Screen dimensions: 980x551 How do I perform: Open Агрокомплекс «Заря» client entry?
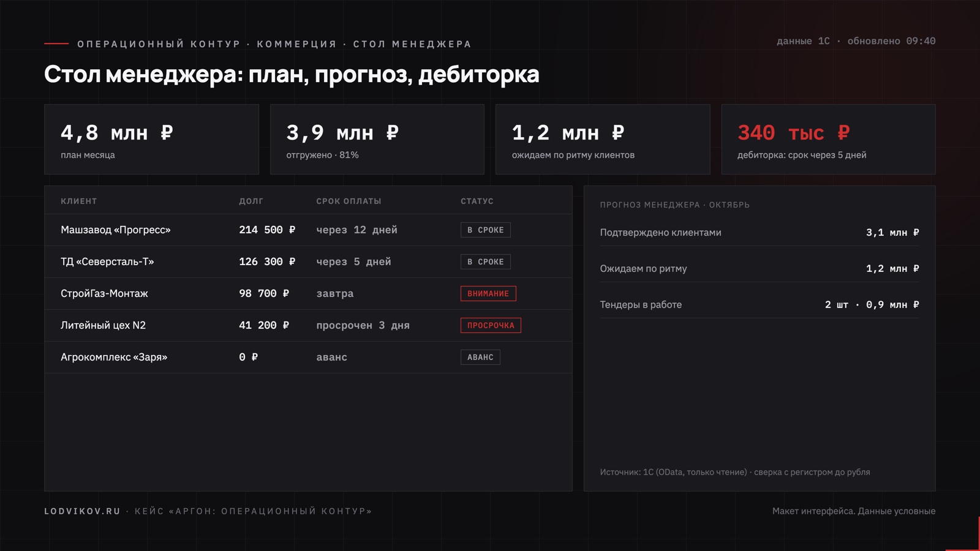pyautogui.click(x=114, y=357)
